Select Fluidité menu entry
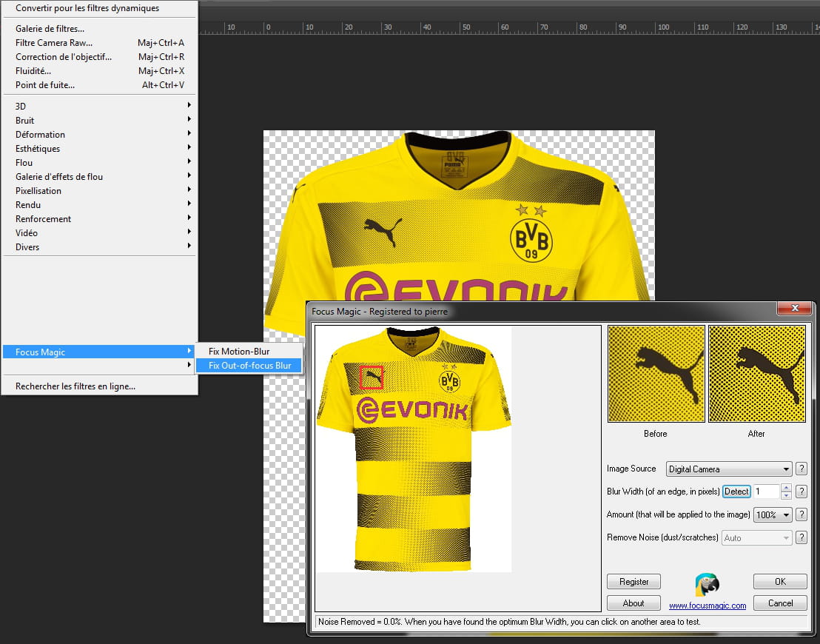Viewport: 820px width, 644px height. pyautogui.click(x=99, y=71)
